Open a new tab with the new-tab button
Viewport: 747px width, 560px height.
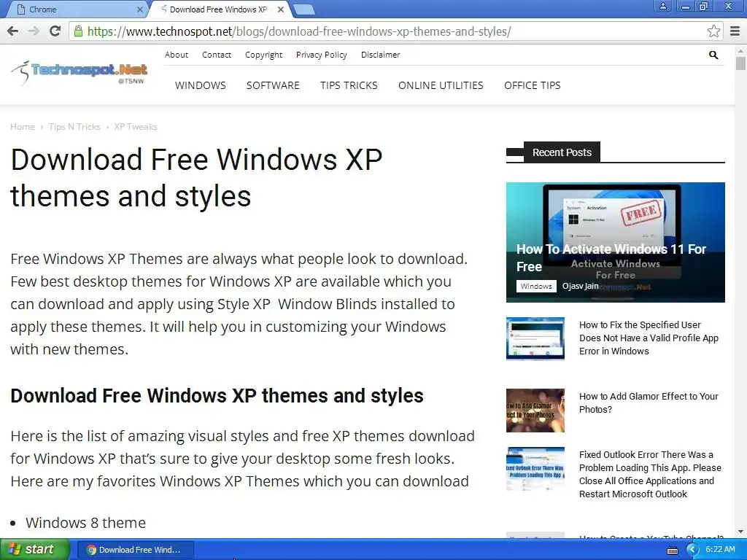(303, 9)
